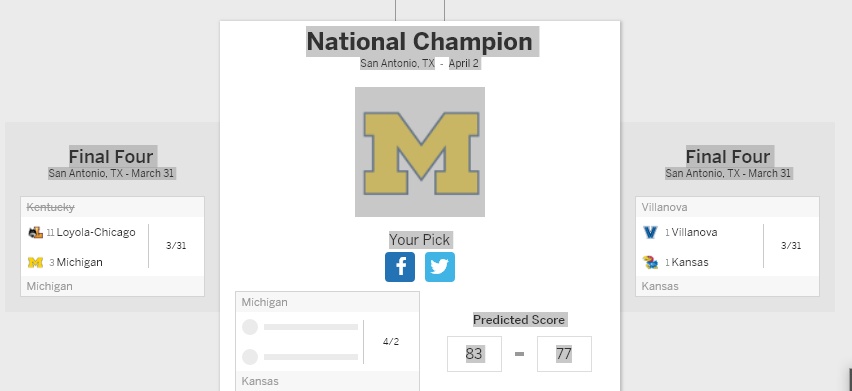Select the second empty championship team placeholder
Image resolution: width=852 pixels, height=391 pixels.
[300, 357]
